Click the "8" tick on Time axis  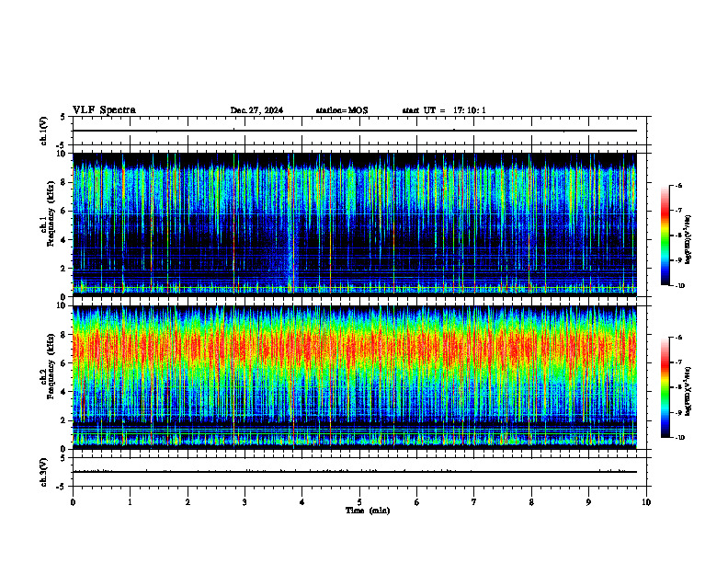coord(531,502)
